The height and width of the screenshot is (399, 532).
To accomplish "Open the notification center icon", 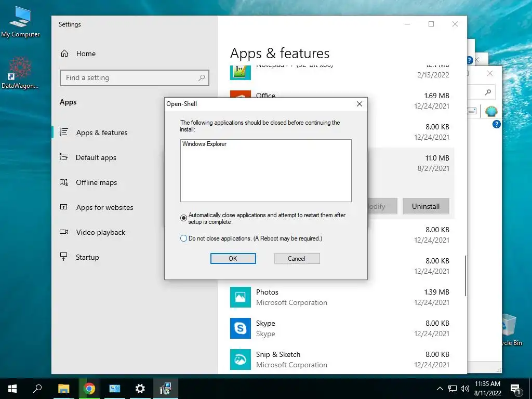I will [x=516, y=389].
